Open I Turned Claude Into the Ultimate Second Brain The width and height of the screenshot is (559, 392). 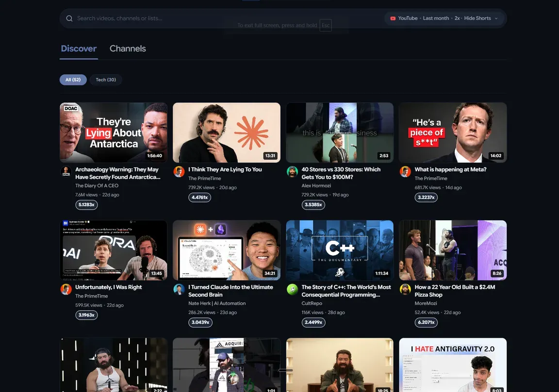(x=230, y=291)
